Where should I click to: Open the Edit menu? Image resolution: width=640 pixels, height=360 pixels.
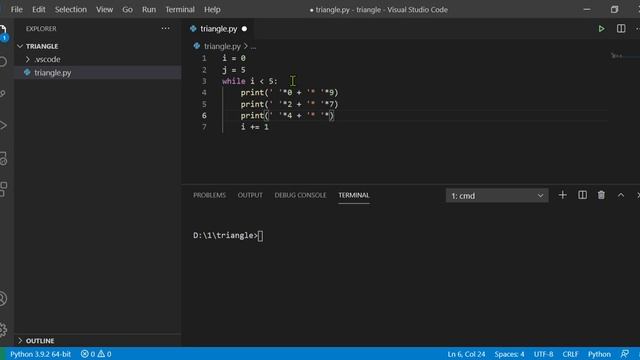point(39,9)
